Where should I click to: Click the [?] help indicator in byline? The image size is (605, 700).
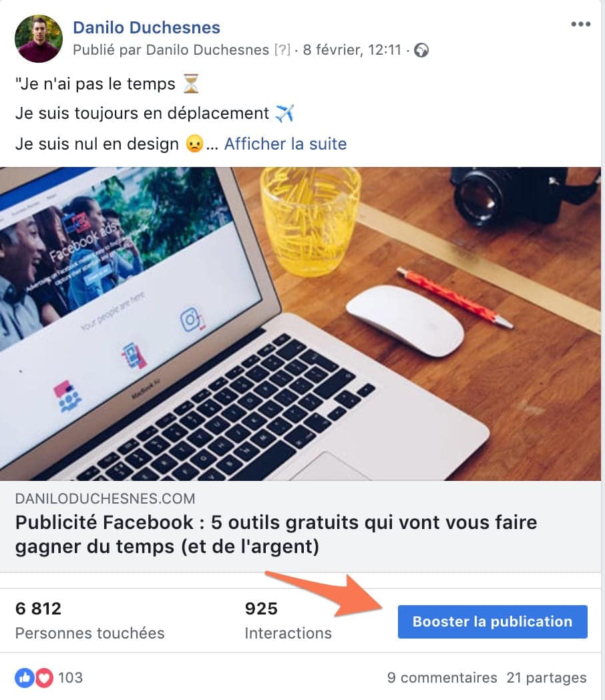pos(282,49)
